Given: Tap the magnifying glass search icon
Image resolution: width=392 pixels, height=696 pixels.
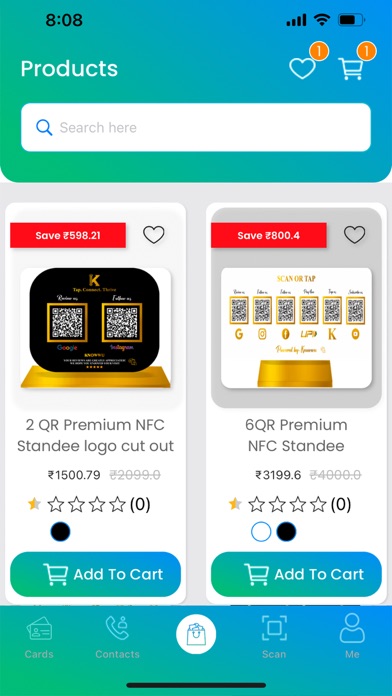Looking at the screenshot, I should click(x=44, y=127).
